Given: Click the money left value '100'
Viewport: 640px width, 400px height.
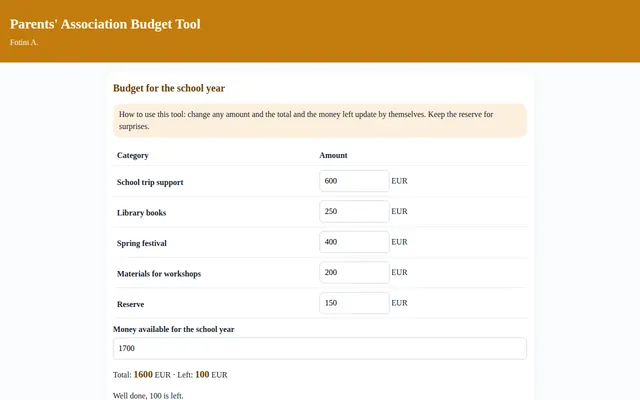Looking at the screenshot, I should (x=202, y=374).
